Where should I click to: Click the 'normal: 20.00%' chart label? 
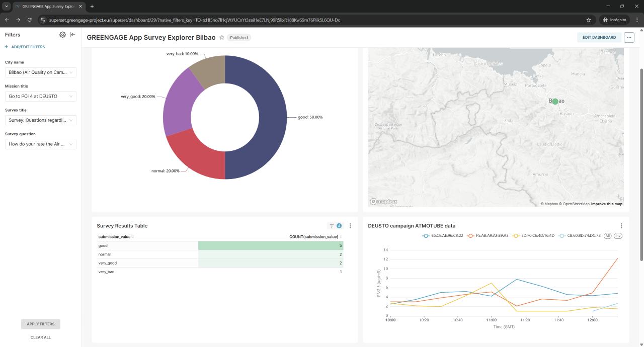(166, 171)
